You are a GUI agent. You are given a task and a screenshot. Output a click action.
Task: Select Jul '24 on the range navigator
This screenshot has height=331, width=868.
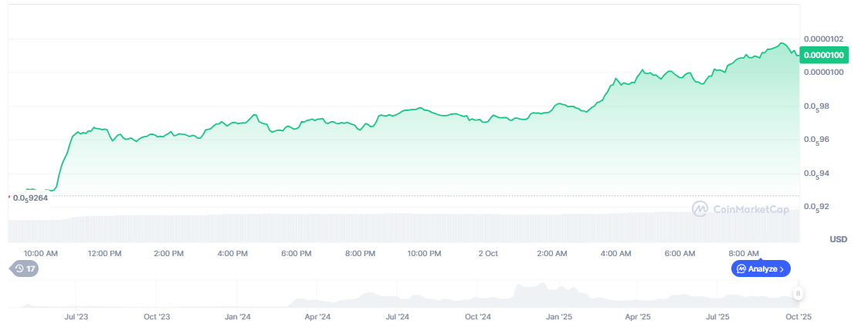pos(397,317)
